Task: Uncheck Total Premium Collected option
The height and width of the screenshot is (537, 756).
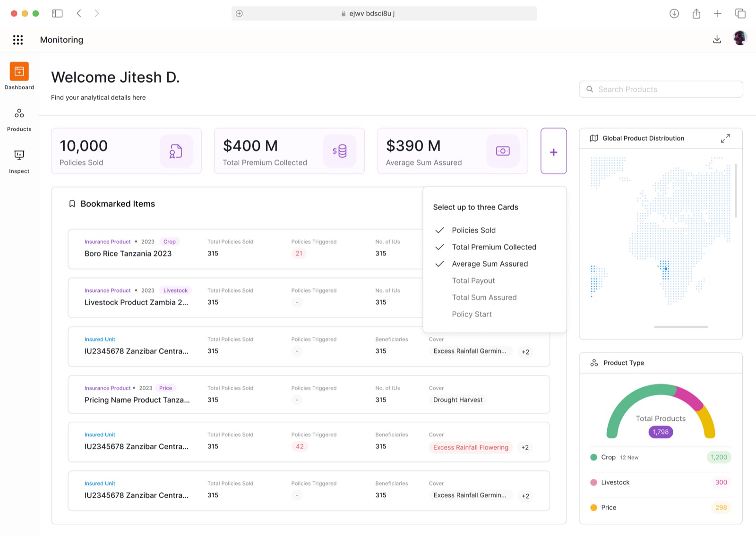Action: click(x=494, y=247)
